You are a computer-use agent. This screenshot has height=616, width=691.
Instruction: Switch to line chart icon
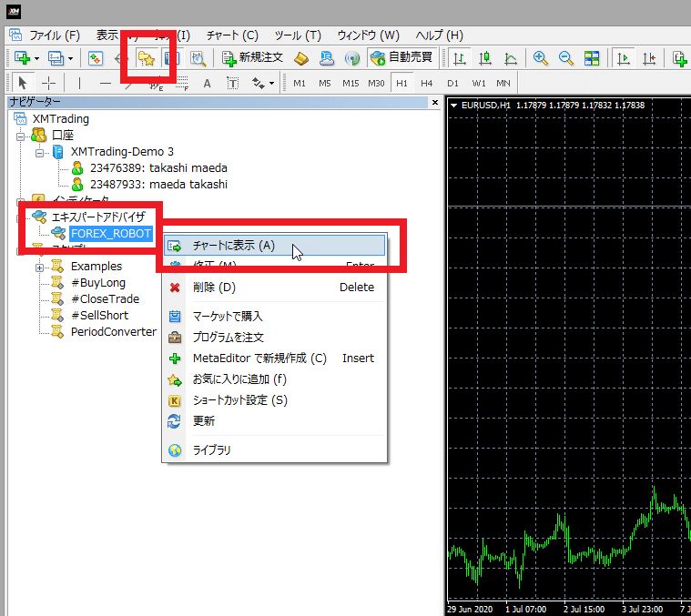point(511,58)
